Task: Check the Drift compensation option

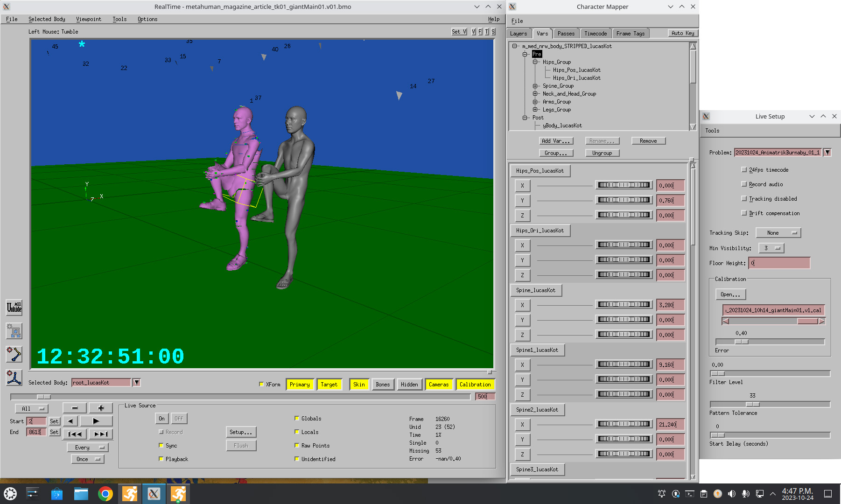Action: (744, 213)
